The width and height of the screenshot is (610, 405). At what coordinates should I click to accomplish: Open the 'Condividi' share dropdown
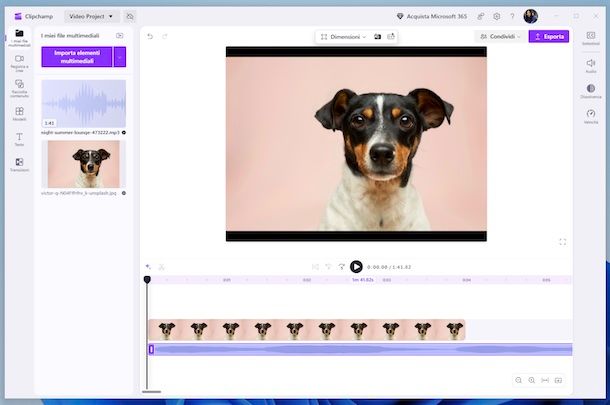[500, 36]
